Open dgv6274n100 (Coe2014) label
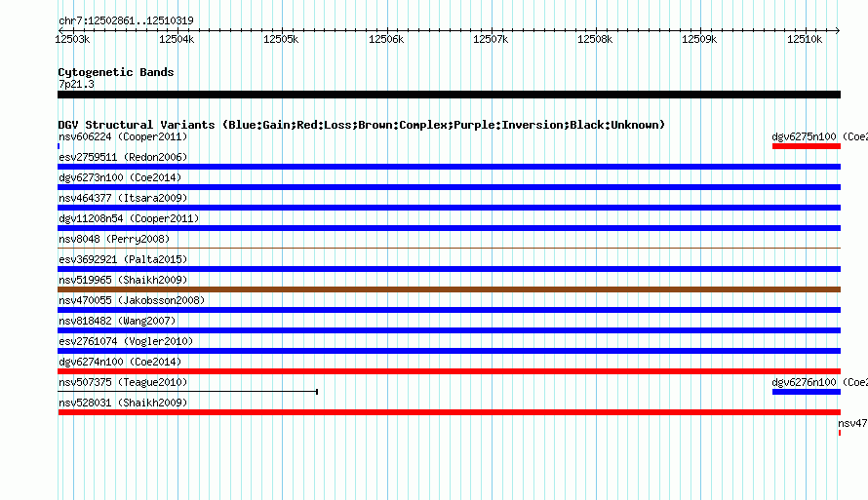This screenshot has width=868, height=500. [120, 362]
